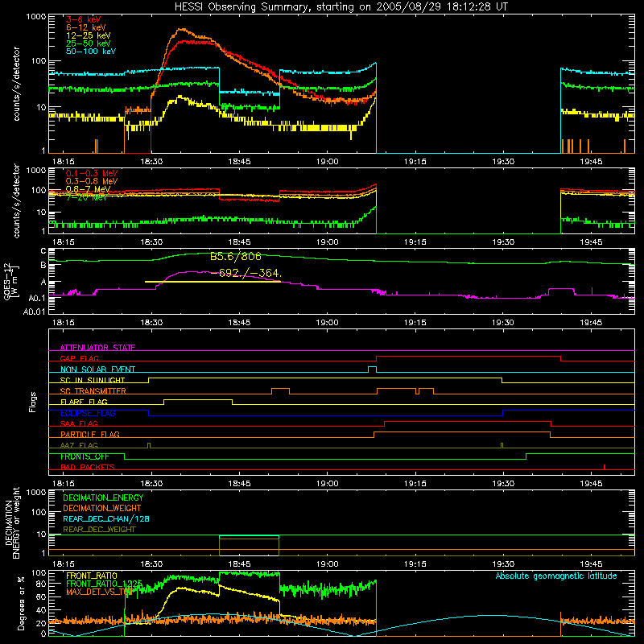Click 19:30 tick under the Flags panel
This screenshot has height=644, width=644.
point(503,484)
